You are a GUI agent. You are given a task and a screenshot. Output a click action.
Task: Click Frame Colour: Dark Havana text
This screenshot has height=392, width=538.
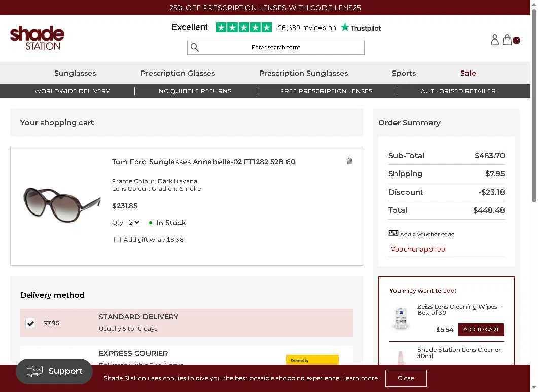point(154,181)
